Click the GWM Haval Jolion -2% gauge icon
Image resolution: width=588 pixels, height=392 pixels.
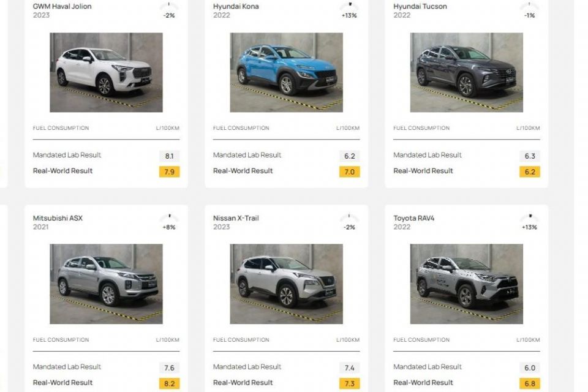pos(169,6)
